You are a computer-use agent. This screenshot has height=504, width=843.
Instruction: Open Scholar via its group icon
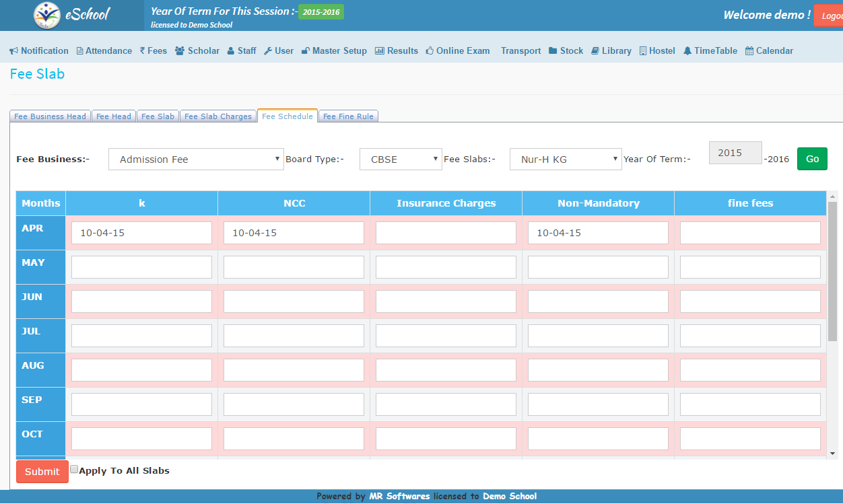(x=180, y=51)
